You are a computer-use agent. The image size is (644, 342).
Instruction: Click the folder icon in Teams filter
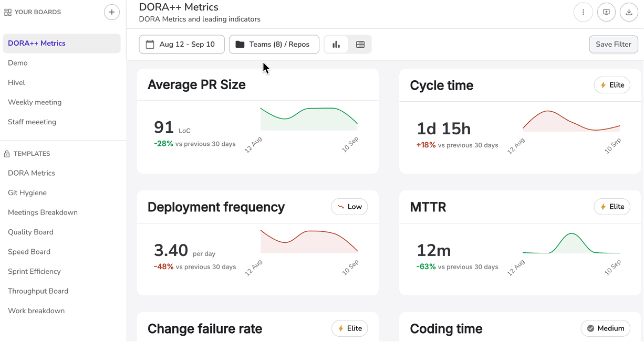240,45
